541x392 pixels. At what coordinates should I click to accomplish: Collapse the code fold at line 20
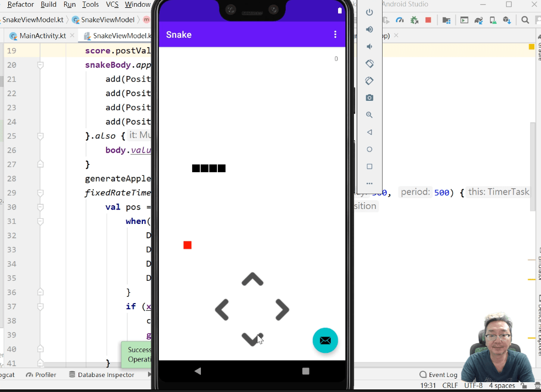40,65
